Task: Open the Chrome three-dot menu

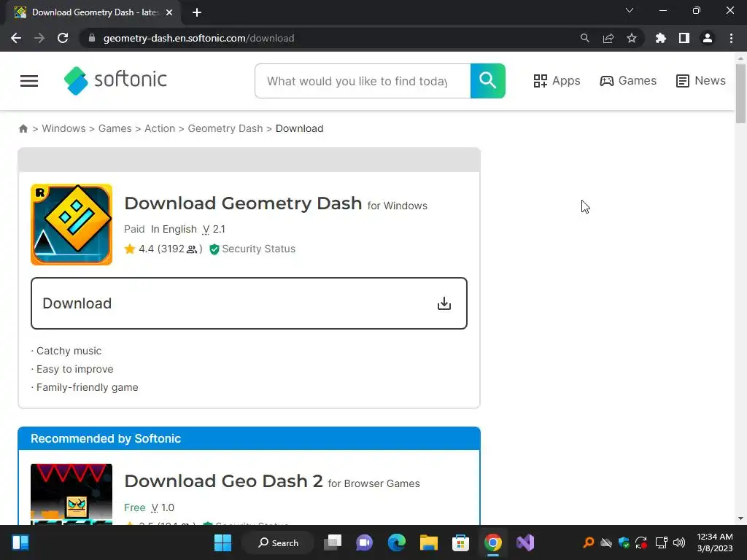Action: tap(731, 38)
